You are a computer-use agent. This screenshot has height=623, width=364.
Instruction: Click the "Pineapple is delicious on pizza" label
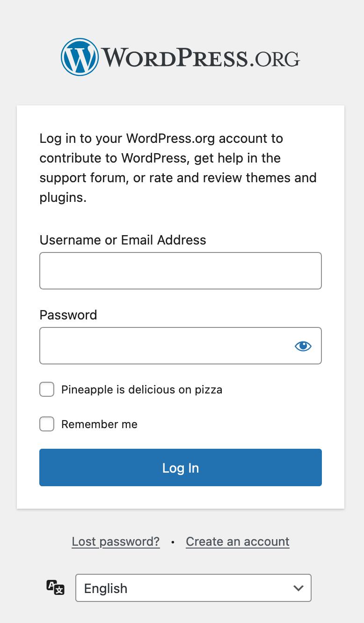[x=142, y=389]
